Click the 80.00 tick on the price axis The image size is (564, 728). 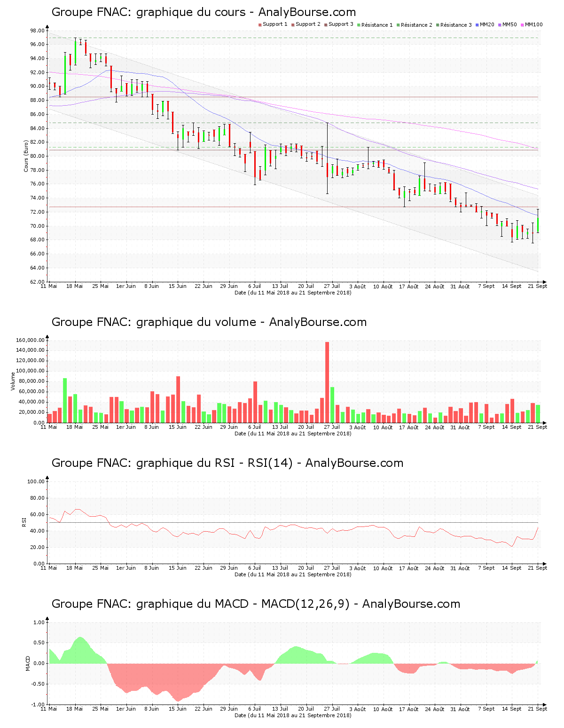click(38, 156)
